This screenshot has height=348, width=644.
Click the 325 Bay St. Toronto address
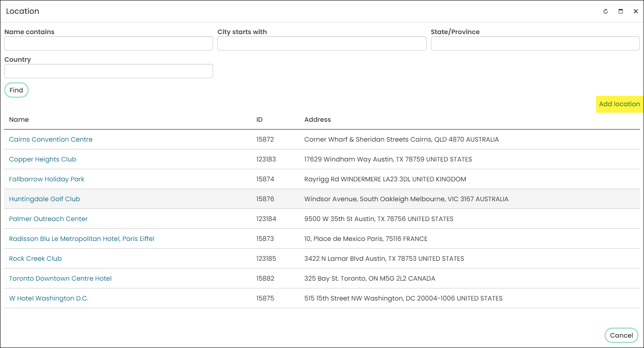tap(370, 278)
